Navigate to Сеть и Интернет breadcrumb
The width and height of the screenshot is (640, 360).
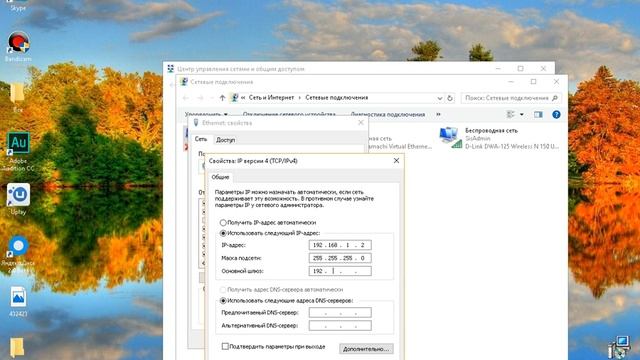point(271,98)
